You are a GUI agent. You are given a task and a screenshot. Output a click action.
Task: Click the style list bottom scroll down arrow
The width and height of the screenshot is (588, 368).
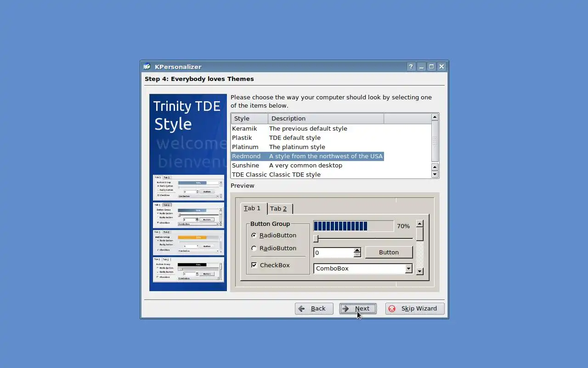[x=435, y=174]
